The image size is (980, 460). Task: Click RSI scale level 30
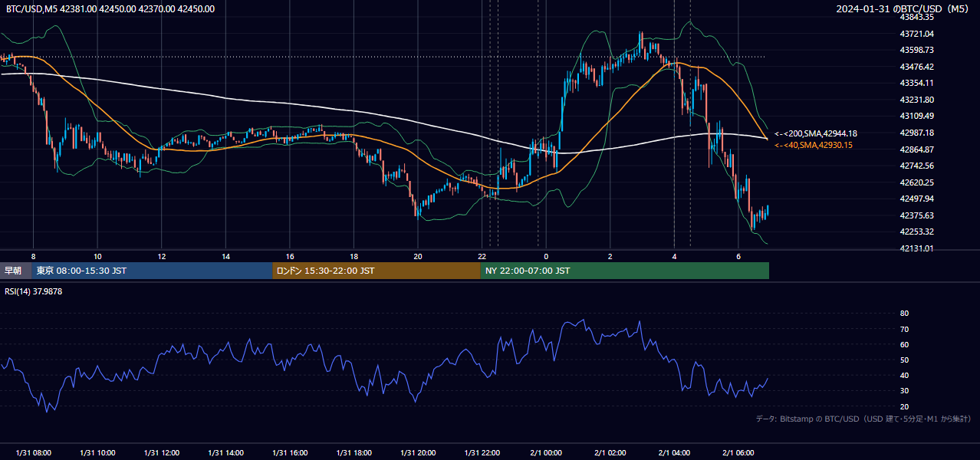(x=904, y=391)
